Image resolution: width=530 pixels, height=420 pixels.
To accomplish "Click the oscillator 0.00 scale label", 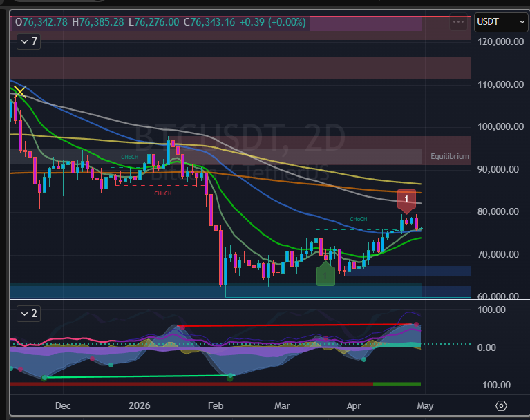I will coord(486,347).
